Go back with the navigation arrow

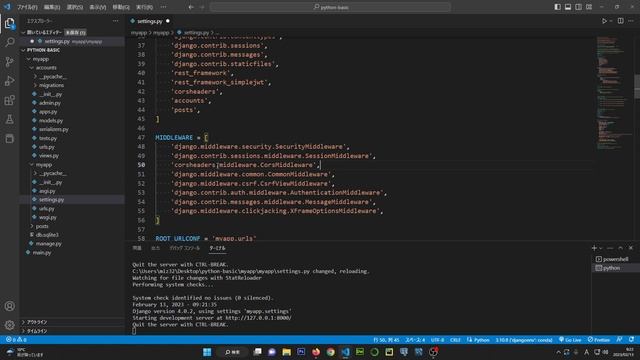[191, 7]
